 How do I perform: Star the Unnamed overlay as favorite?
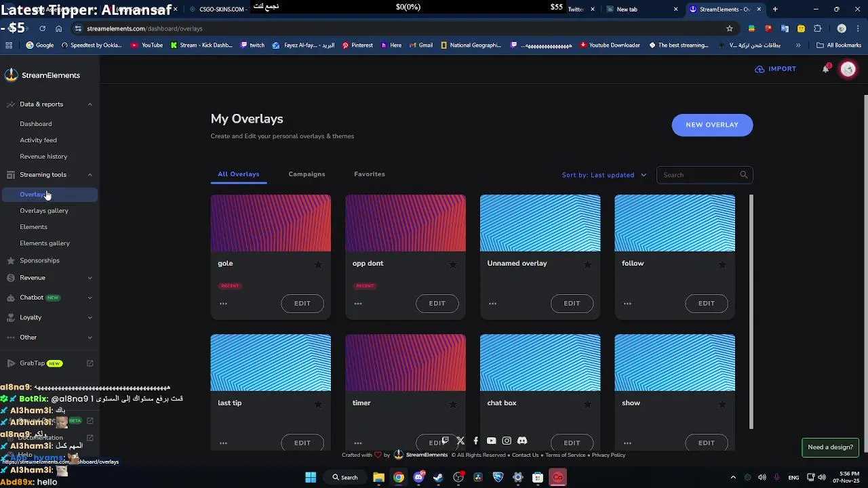coord(587,264)
